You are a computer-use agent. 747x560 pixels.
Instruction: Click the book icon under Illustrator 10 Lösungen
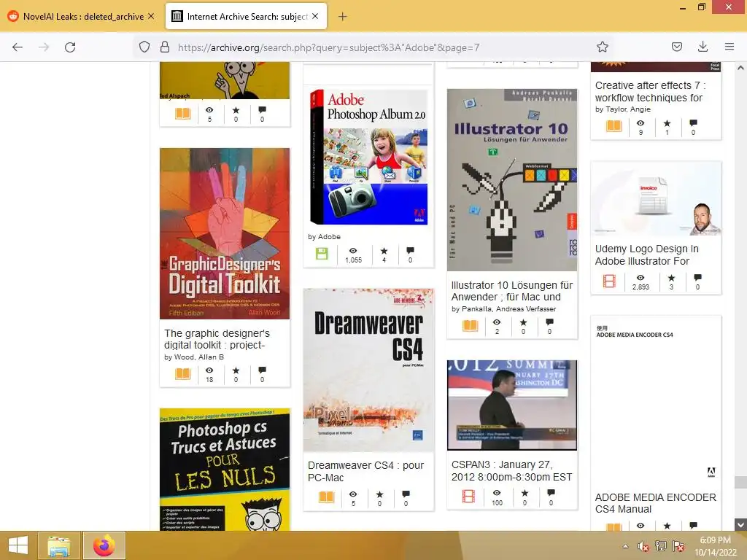471,326
